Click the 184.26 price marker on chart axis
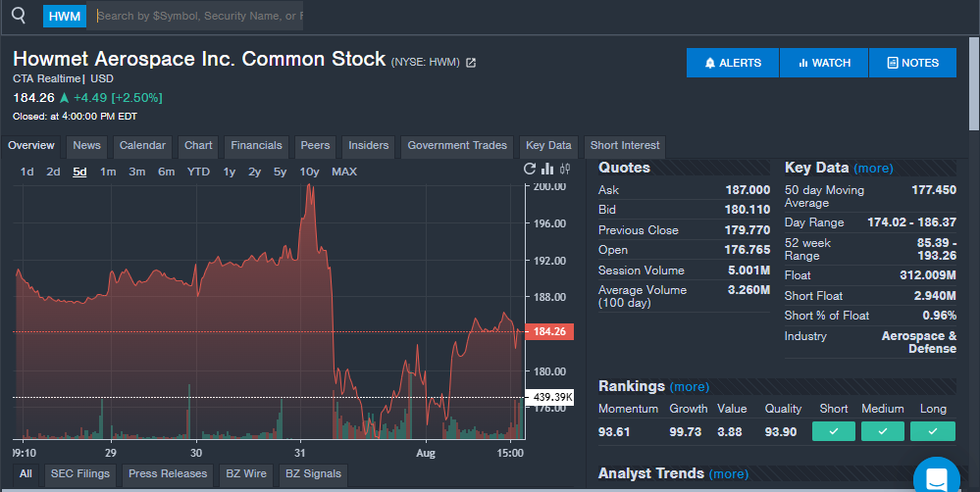The image size is (980, 492). coord(549,331)
